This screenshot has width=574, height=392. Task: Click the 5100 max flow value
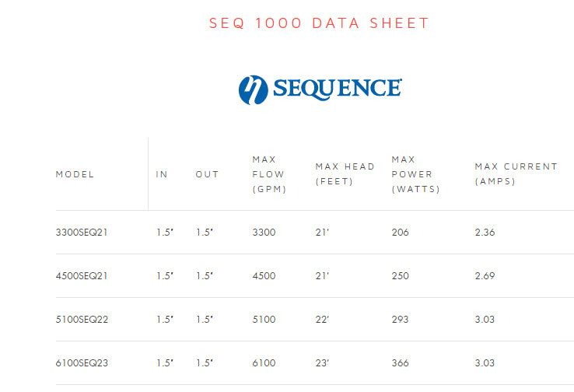tap(264, 320)
